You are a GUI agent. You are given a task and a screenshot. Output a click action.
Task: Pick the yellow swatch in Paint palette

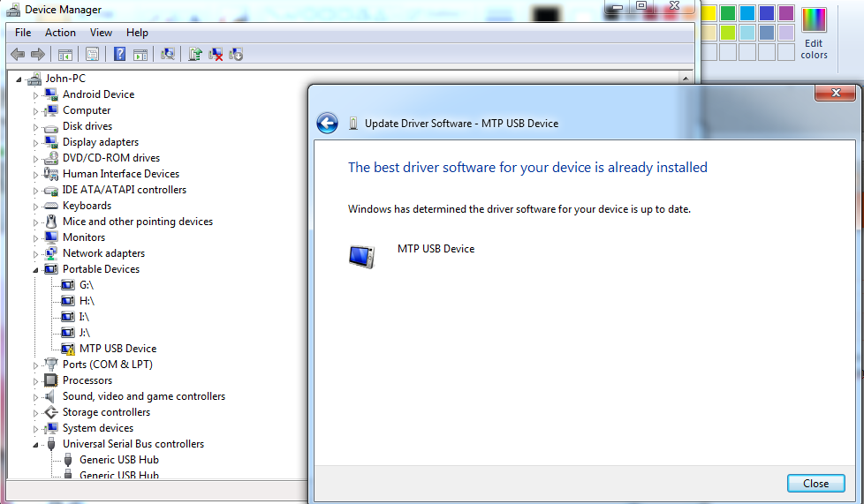709,12
